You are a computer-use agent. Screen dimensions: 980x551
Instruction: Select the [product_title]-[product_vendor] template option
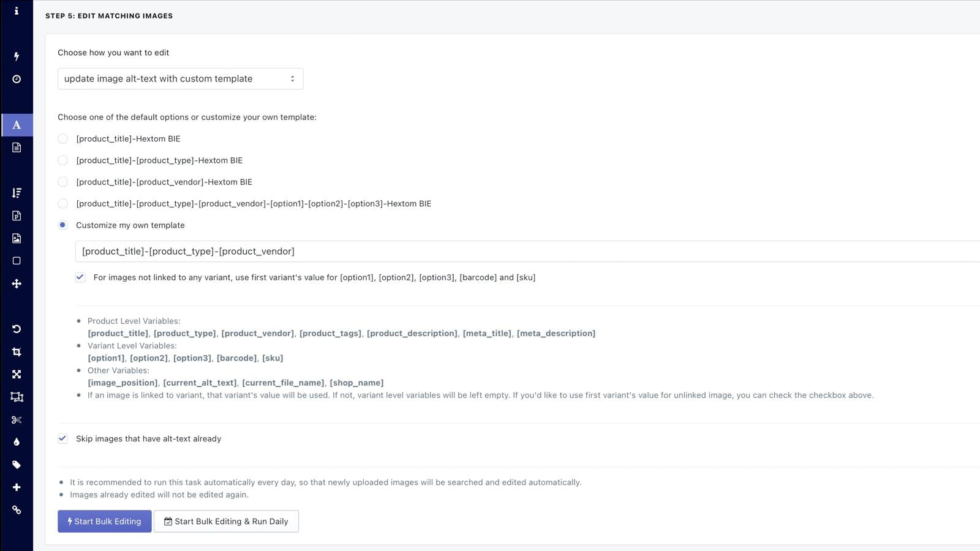tap(62, 182)
